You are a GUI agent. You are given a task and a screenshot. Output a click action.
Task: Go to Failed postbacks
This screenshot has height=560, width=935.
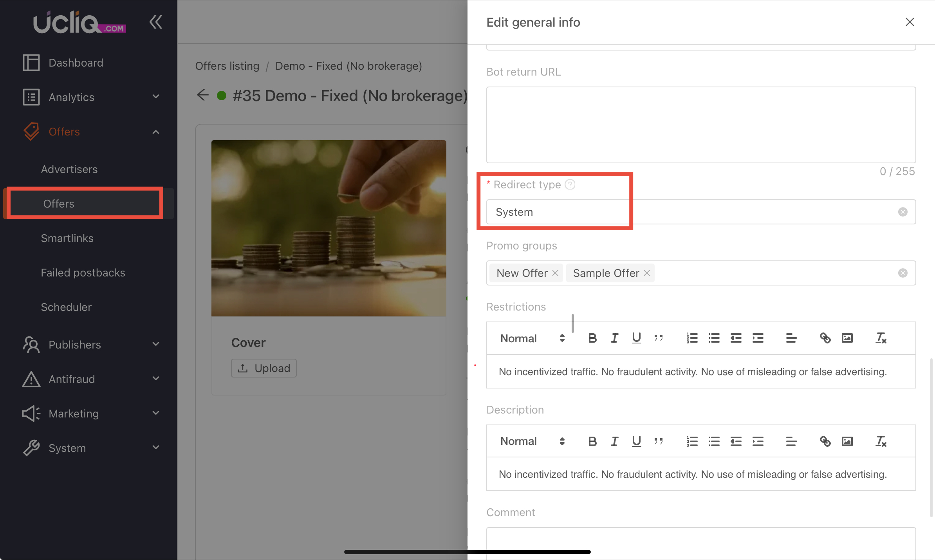pyautogui.click(x=83, y=273)
